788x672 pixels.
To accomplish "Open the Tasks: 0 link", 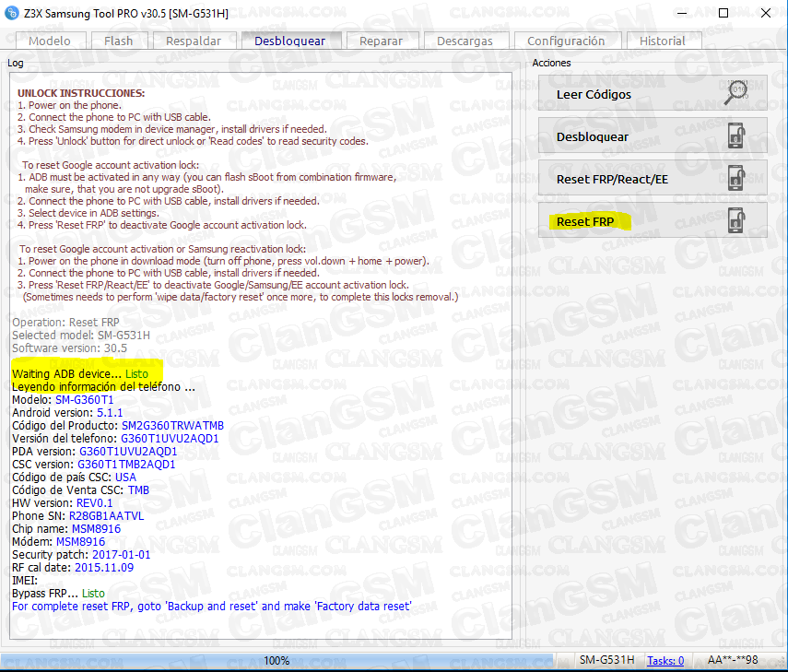I will (x=665, y=660).
